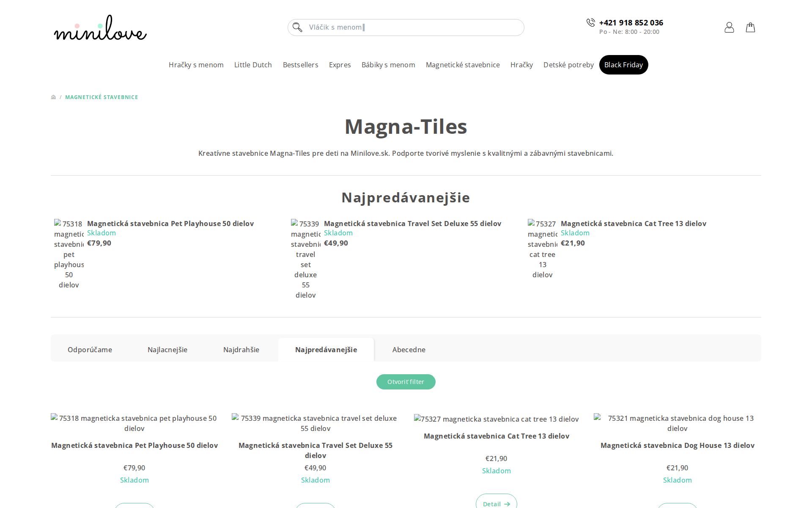
Task: Click the arrow icon on Cat Tree Detail button
Action: 507,504
